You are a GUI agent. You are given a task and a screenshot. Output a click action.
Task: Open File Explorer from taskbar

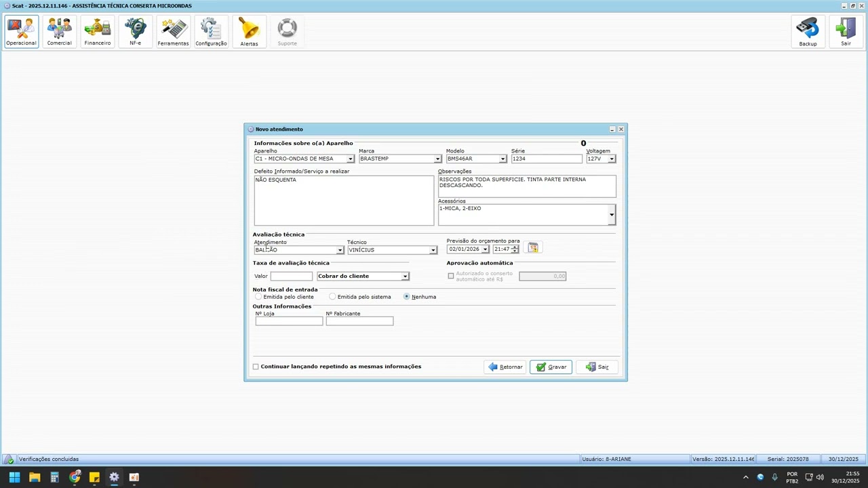point(35,477)
